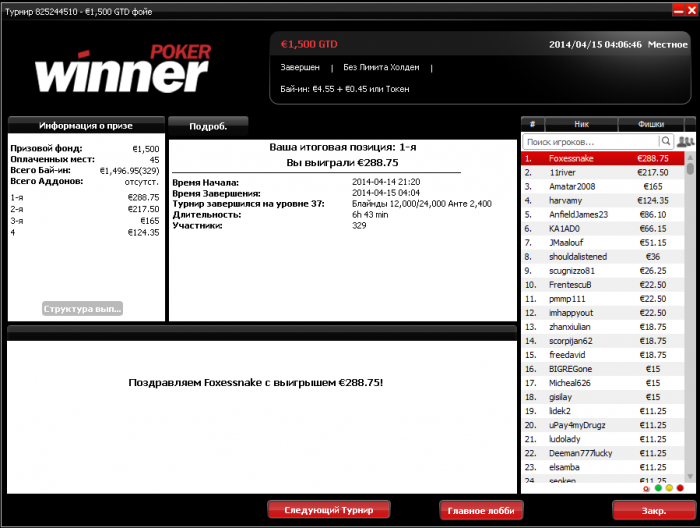Sort player list by # column header

(x=533, y=124)
